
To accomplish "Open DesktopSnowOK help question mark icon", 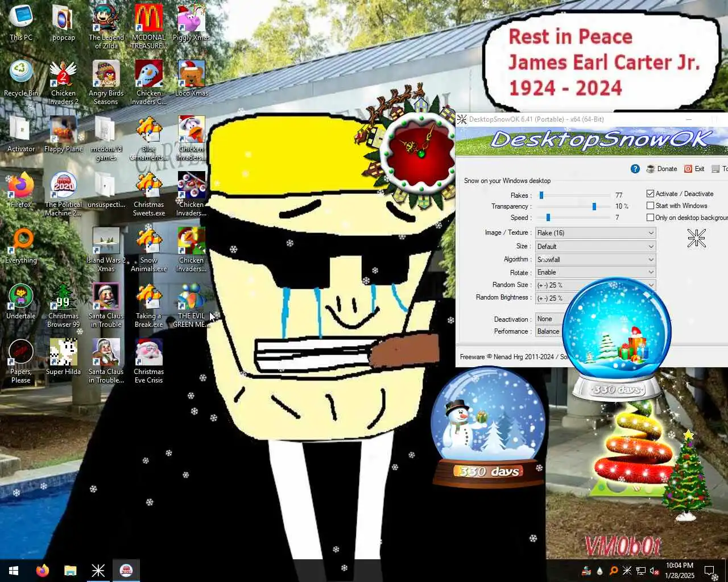I will pos(635,169).
